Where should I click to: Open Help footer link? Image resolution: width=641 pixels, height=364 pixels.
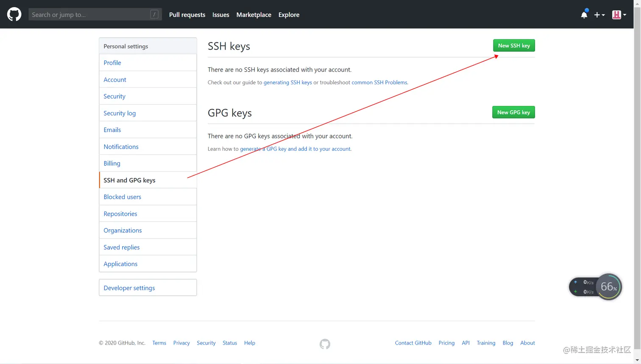pyautogui.click(x=250, y=343)
